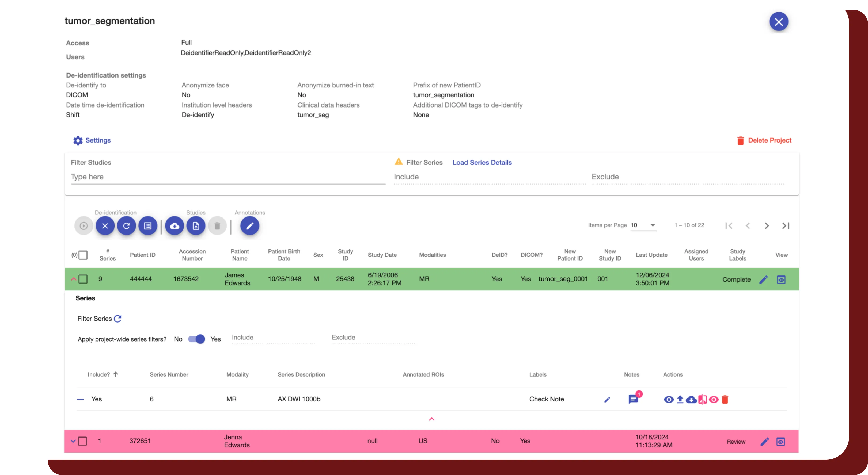View de-identification log via the list icon

click(147, 225)
